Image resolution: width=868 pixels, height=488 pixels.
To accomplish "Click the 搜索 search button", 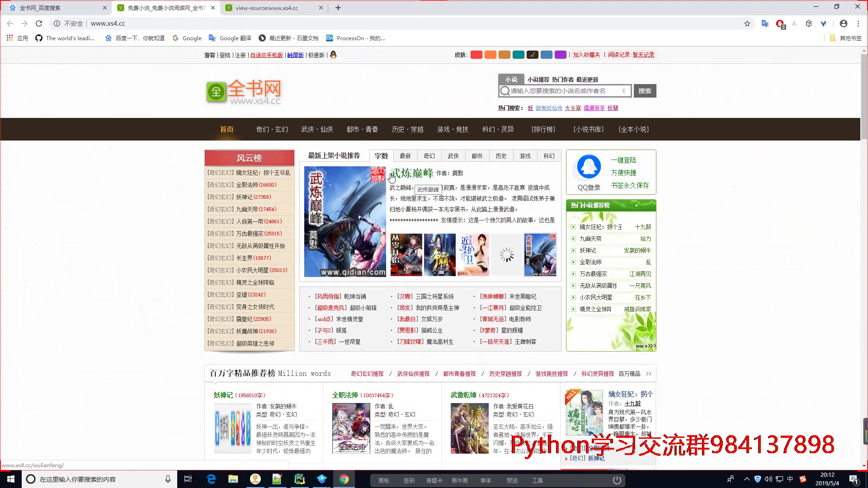I will pos(645,91).
